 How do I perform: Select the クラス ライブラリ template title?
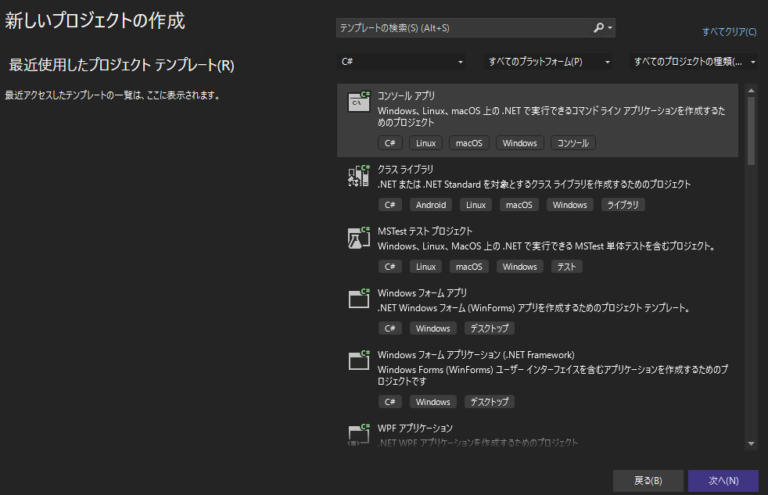(405, 170)
